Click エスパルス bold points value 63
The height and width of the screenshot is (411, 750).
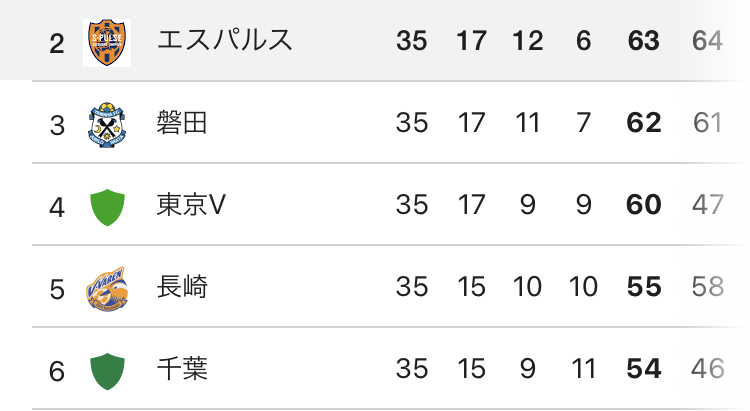(643, 40)
